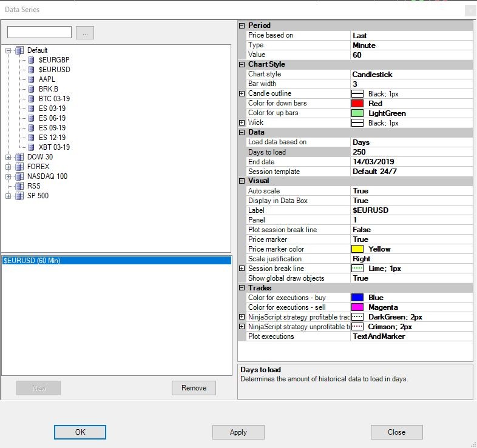Click the NASDAQ 100 list icon
The width and height of the screenshot is (477, 448).
pyautogui.click(x=19, y=176)
